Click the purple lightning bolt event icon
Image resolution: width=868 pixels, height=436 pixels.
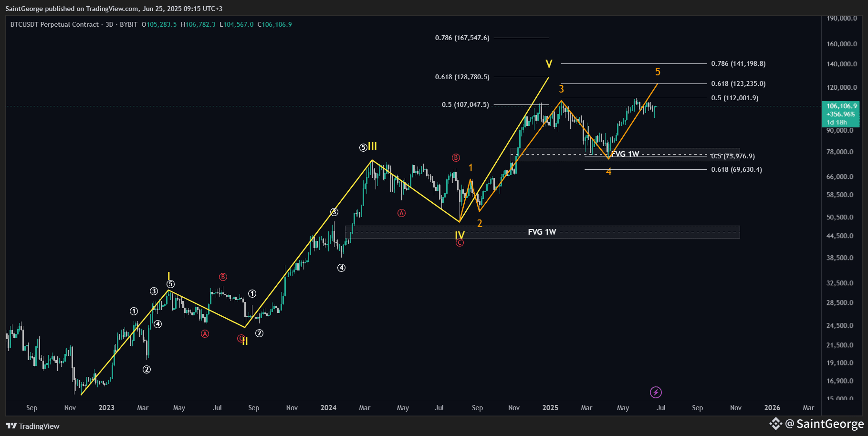656,393
